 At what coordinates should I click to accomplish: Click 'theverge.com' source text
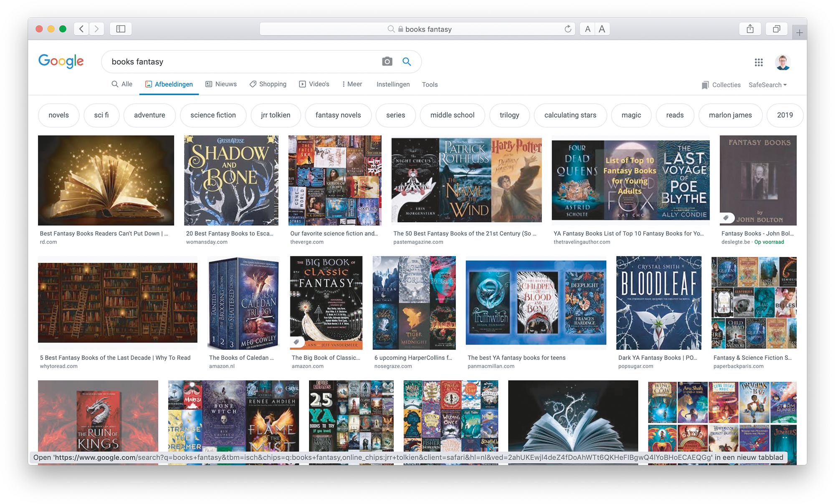pyautogui.click(x=307, y=242)
